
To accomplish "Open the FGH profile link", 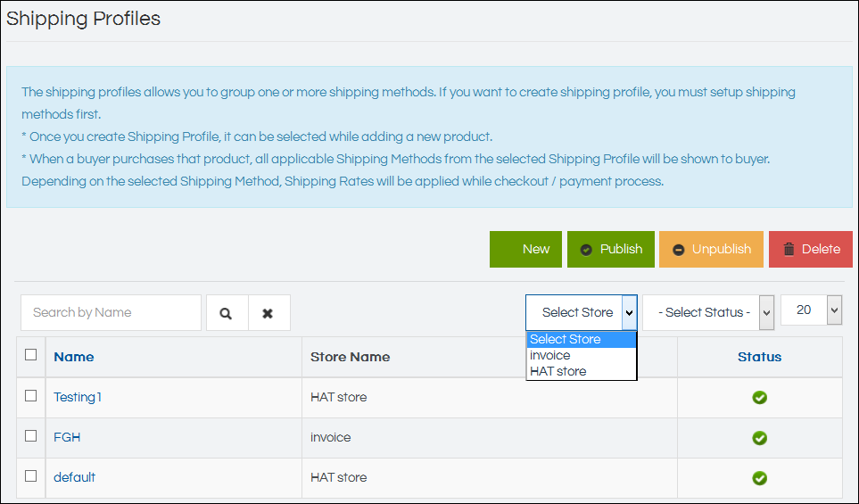I will pyautogui.click(x=67, y=437).
